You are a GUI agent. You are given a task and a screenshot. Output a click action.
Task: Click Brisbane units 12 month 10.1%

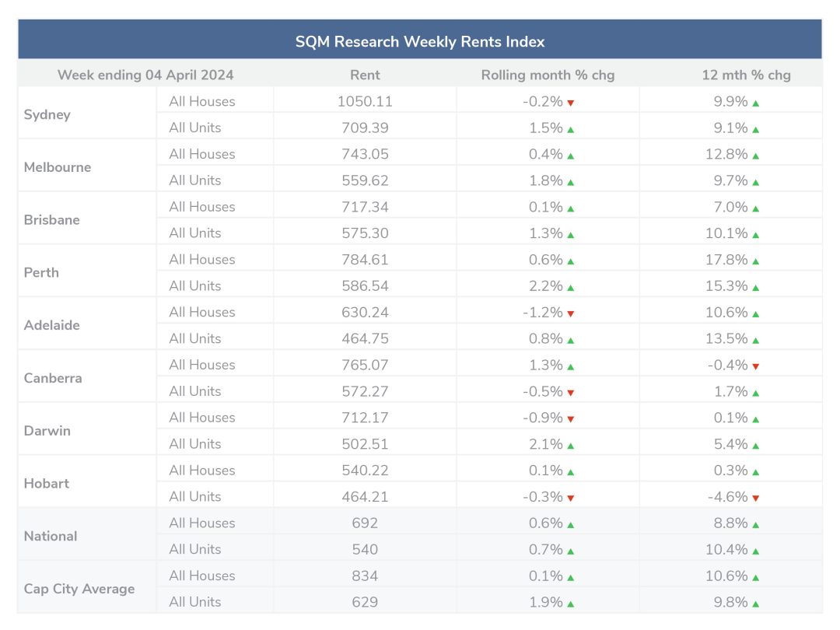[726, 233]
